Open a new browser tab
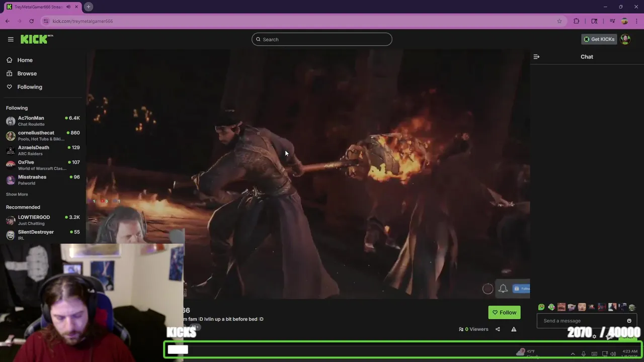This screenshot has height=362, width=644. click(x=88, y=7)
